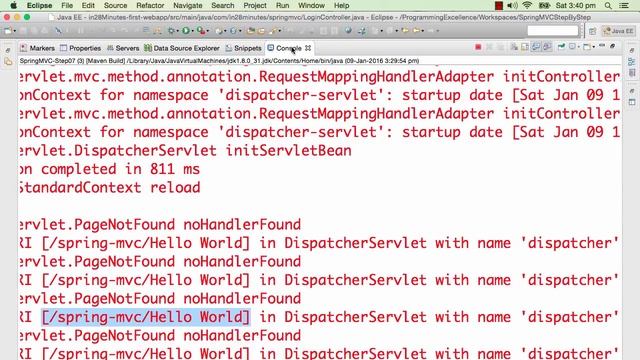Click the New file toolbar icon
This screenshot has height=360, width=640.
pyautogui.click(x=7, y=31)
